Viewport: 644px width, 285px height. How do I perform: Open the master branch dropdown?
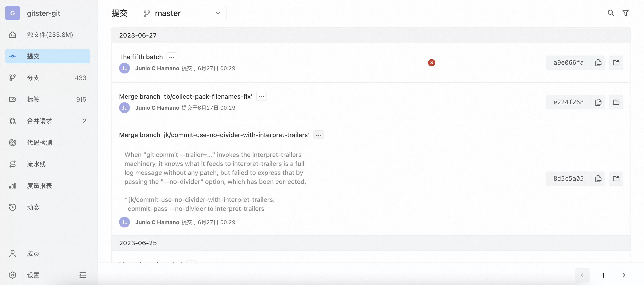pos(182,13)
